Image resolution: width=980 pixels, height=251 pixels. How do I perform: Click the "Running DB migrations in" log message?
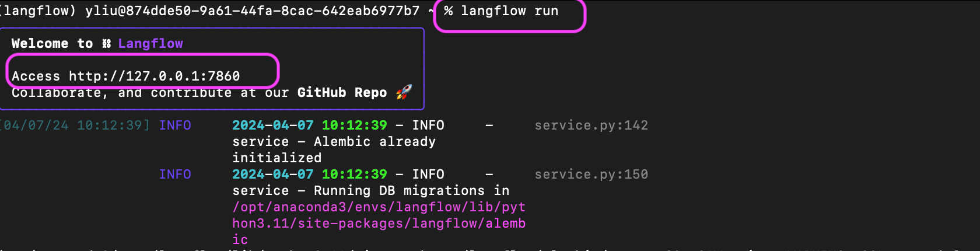pyautogui.click(x=371, y=191)
